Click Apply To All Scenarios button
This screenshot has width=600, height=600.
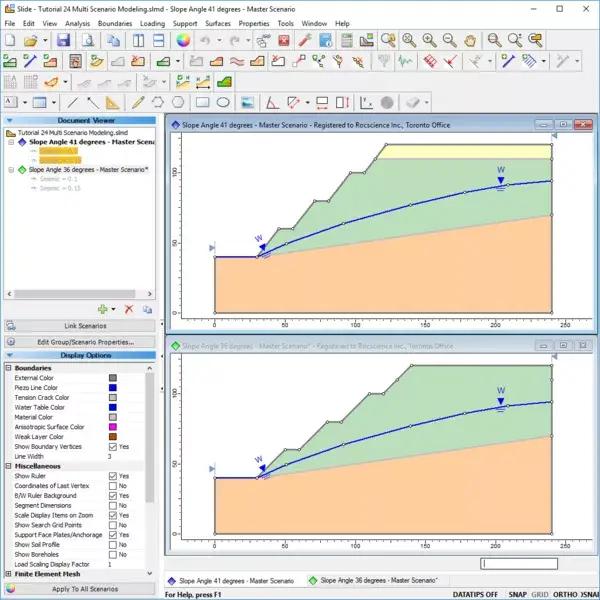coord(80,589)
